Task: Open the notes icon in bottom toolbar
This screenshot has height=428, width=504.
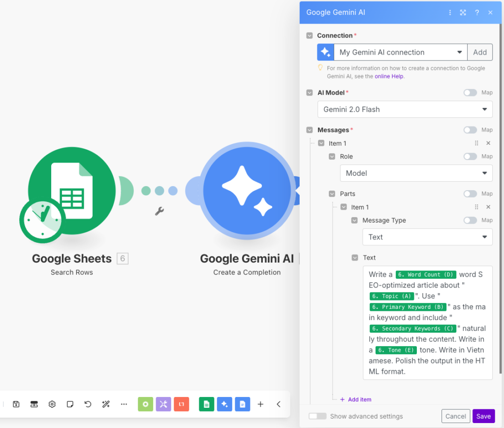Action: (70, 404)
